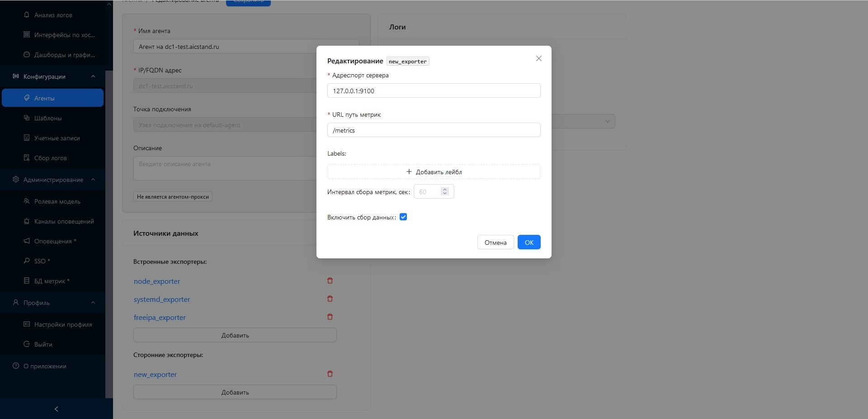The height and width of the screenshot is (419, 868).
Task: Delete node_exporter with its trash icon
Action: tap(330, 281)
